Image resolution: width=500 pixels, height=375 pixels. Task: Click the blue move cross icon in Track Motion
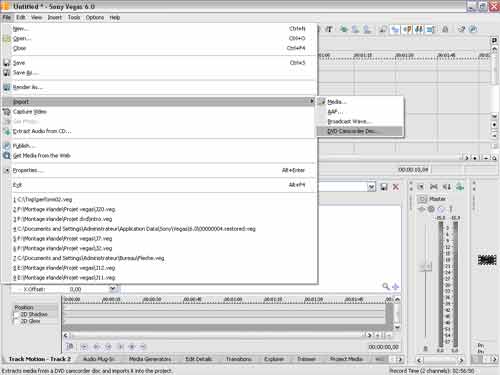point(395,286)
